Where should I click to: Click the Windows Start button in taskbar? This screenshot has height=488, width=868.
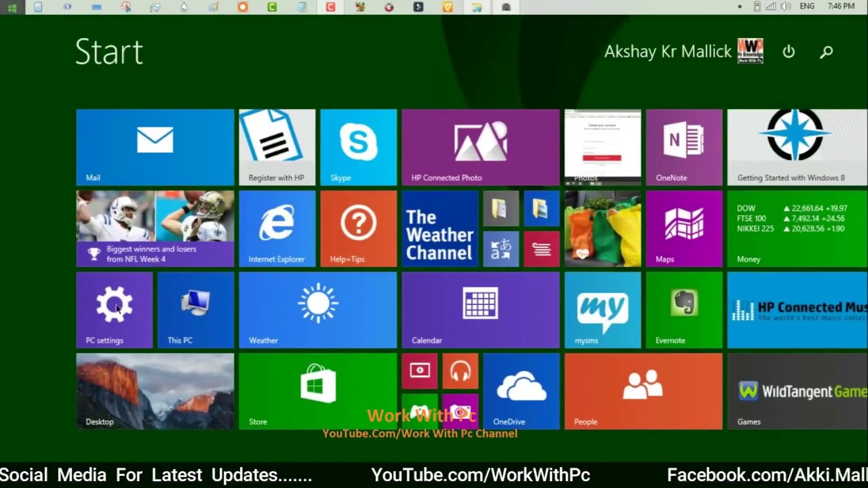click(x=12, y=7)
